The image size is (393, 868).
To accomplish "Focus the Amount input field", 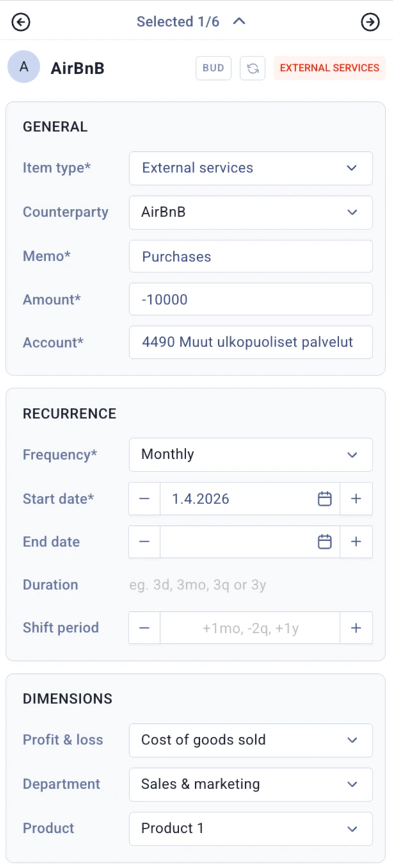I will 251,299.
